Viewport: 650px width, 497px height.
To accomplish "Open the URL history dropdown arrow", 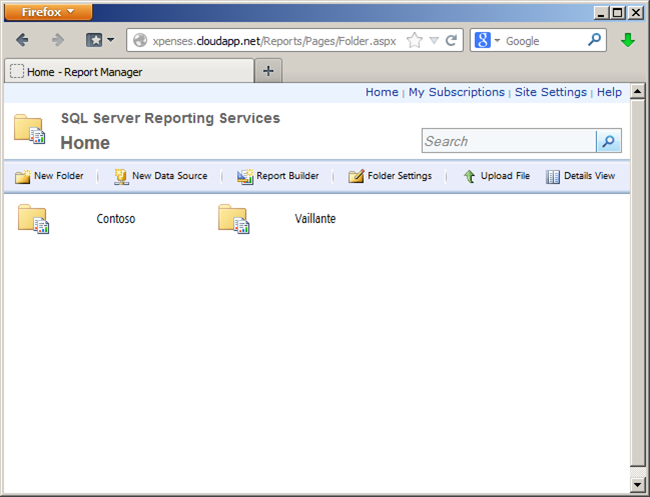I will pyautogui.click(x=434, y=40).
